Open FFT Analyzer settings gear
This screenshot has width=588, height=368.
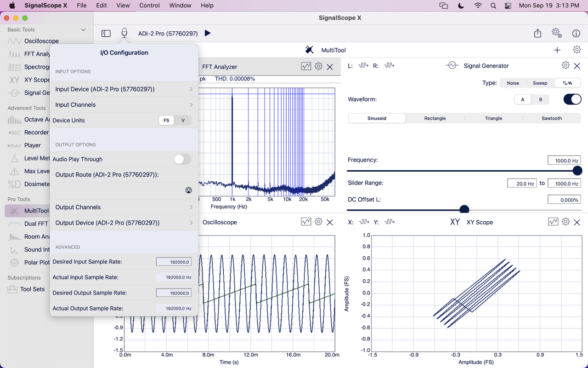(318, 66)
